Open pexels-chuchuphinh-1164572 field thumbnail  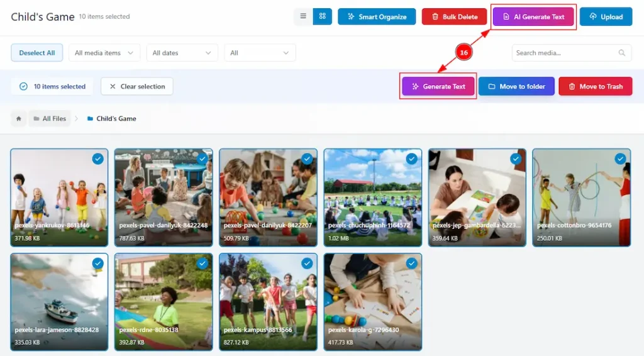372,197
